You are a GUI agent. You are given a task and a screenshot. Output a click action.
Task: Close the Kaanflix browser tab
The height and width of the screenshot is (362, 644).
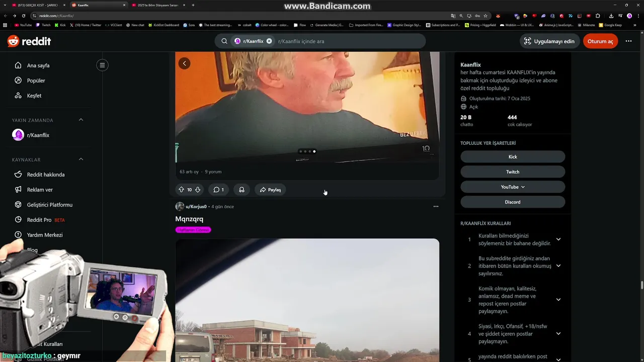[x=124, y=5]
